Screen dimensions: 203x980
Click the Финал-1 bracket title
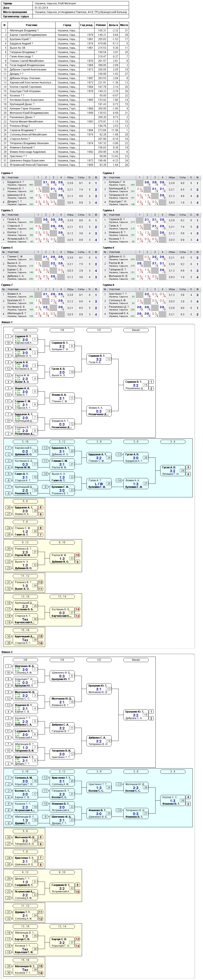(x=7, y=322)
